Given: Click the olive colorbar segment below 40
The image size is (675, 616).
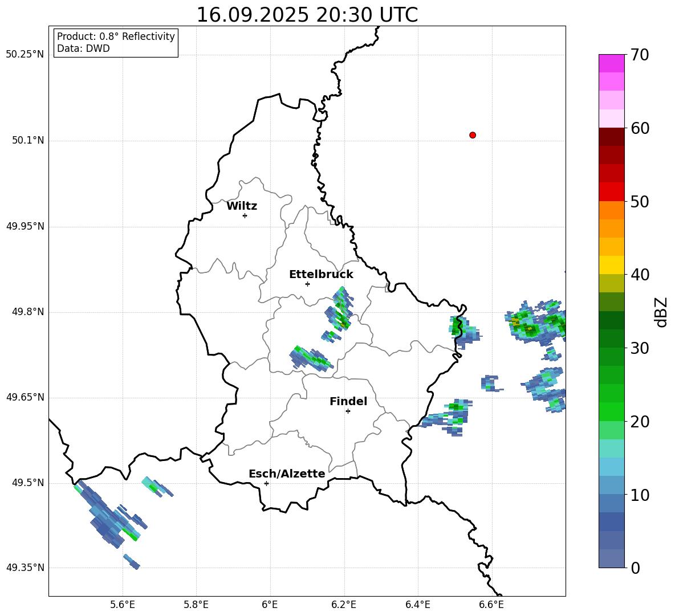Looking at the screenshot, I should [611, 283].
